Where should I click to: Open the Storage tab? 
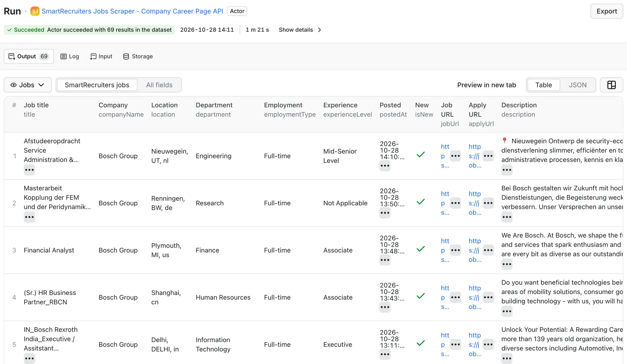[138, 56]
